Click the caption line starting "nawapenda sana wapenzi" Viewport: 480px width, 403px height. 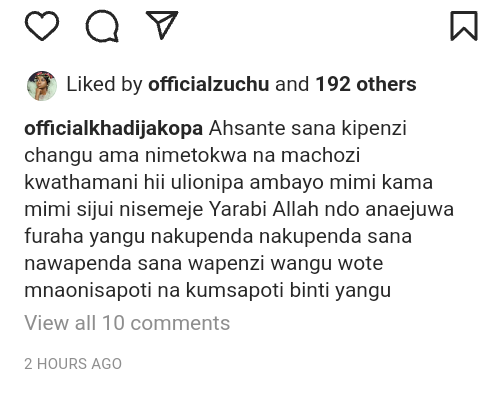coord(204,263)
